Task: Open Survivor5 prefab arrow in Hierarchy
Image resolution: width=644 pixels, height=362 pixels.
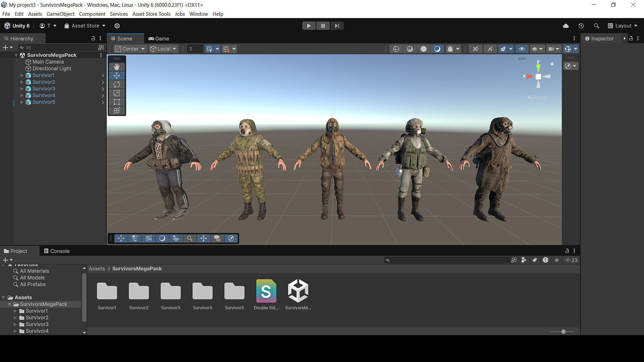Action: pos(103,102)
